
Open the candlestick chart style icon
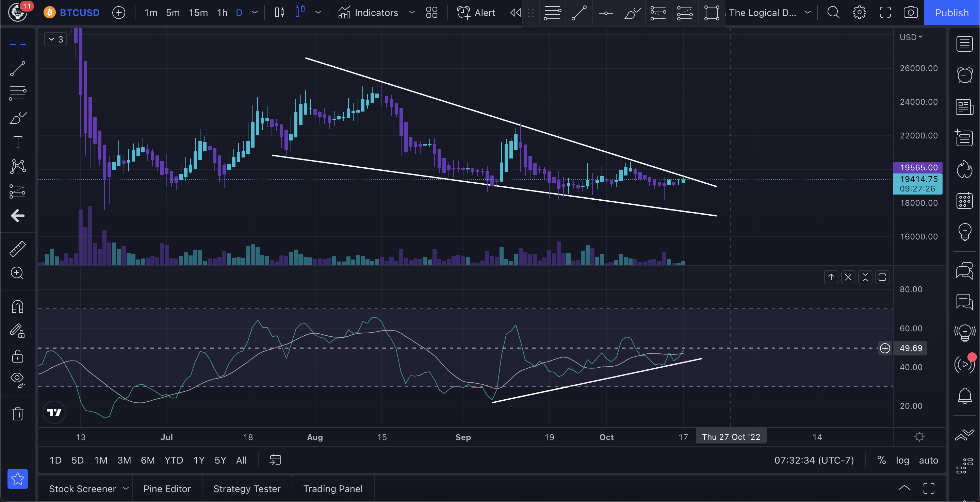(x=280, y=13)
